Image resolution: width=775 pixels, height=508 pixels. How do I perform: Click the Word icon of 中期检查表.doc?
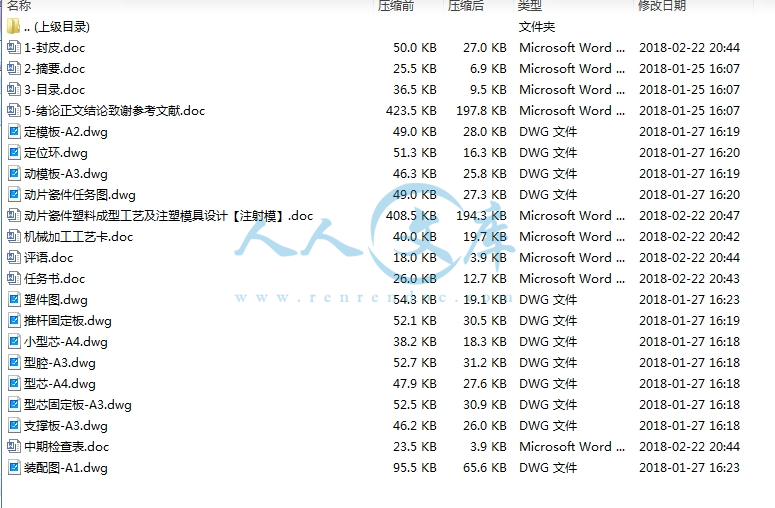[x=14, y=446]
